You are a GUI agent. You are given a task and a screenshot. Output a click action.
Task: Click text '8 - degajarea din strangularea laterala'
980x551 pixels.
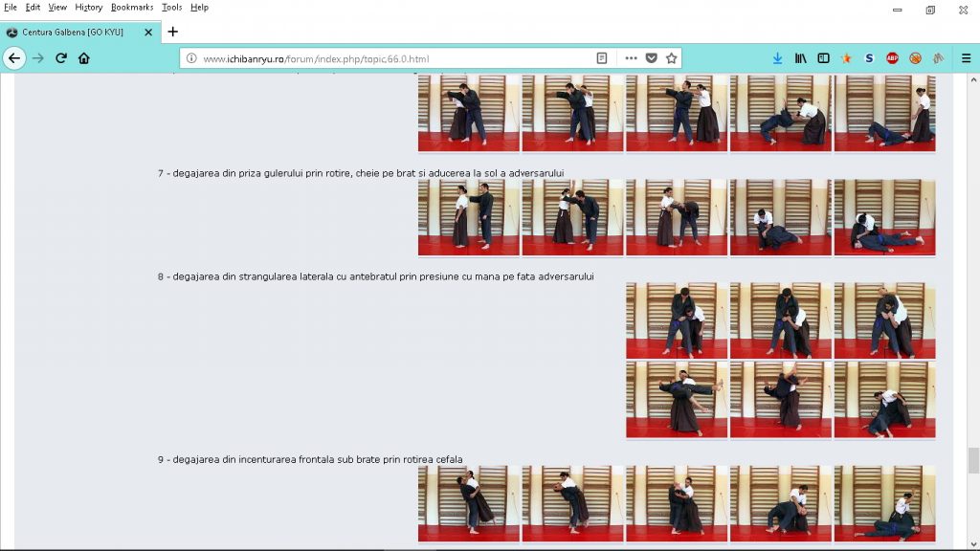point(246,276)
